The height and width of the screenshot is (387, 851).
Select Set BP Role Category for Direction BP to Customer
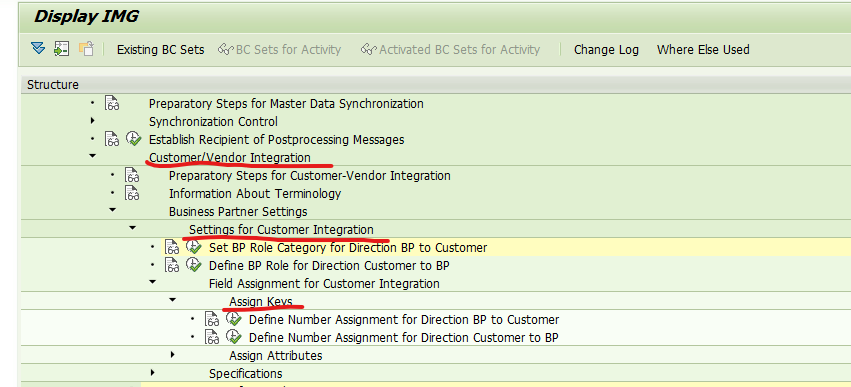point(348,248)
